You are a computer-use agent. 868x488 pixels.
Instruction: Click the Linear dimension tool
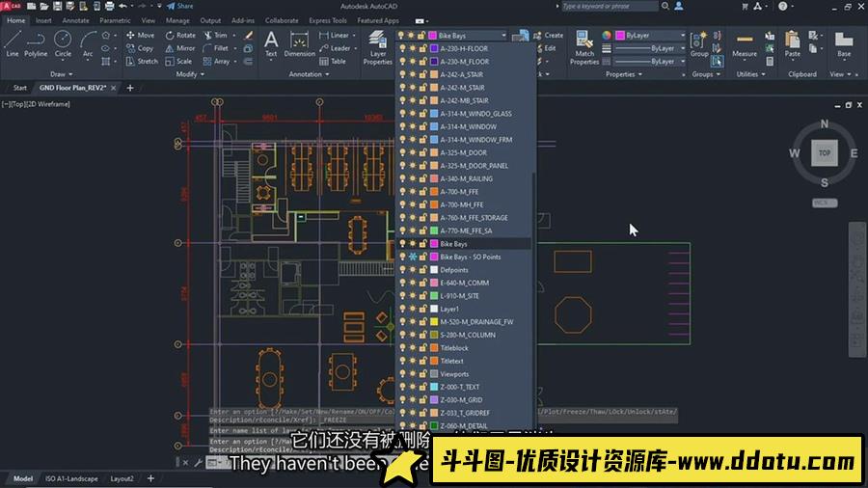click(x=335, y=35)
